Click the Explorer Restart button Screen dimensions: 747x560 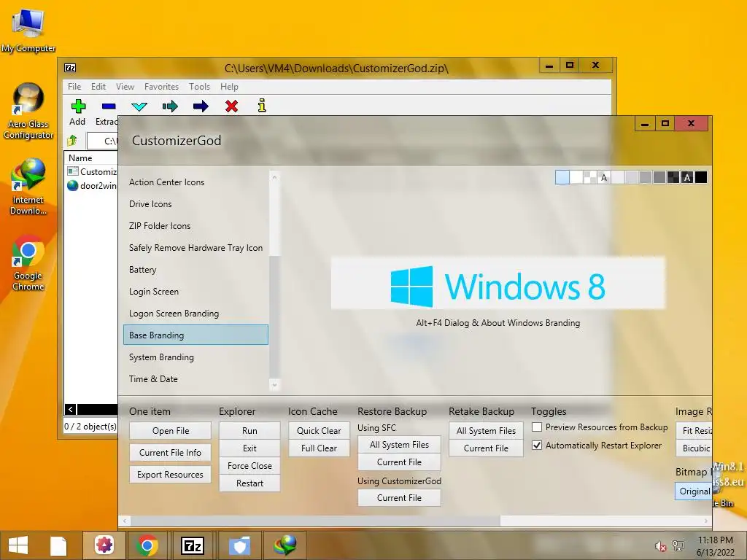point(249,483)
